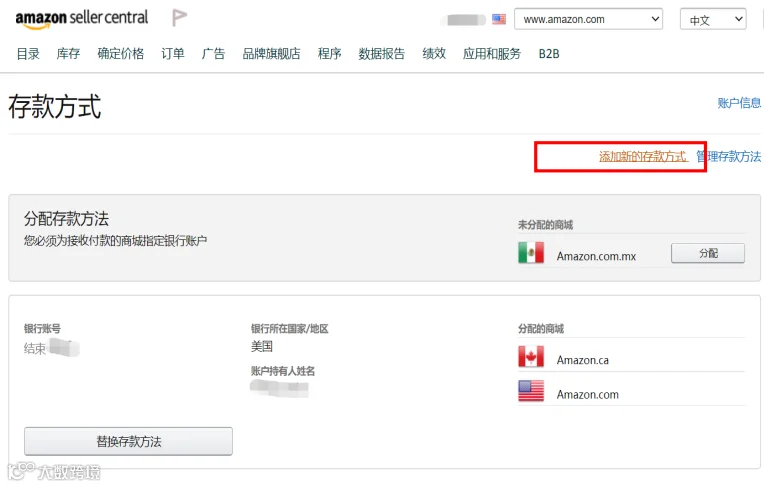Viewport: 764px width, 487px height.
Task: Open the 品牌旗舰店 menu
Action: tap(271, 54)
